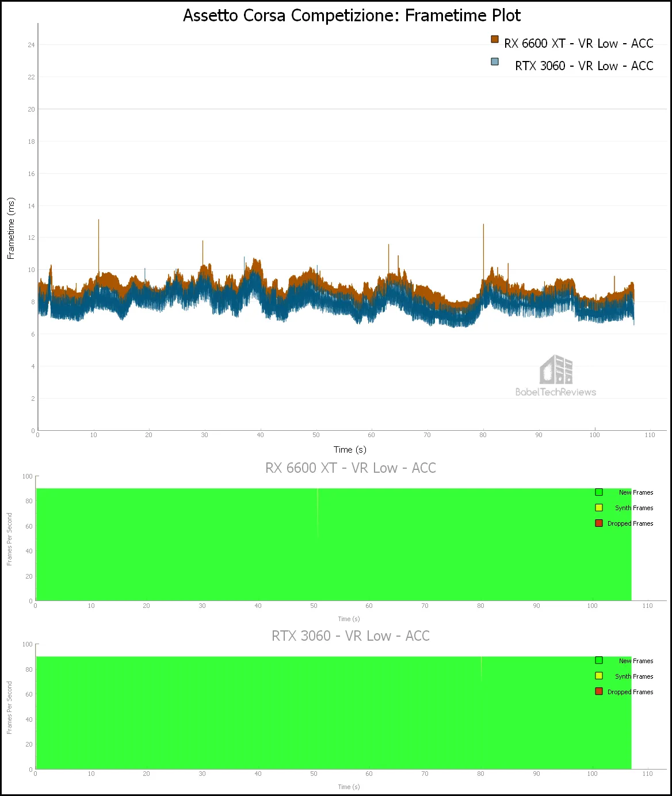Click Time (s) label under the RTX 3060 chart

click(x=349, y=787)
